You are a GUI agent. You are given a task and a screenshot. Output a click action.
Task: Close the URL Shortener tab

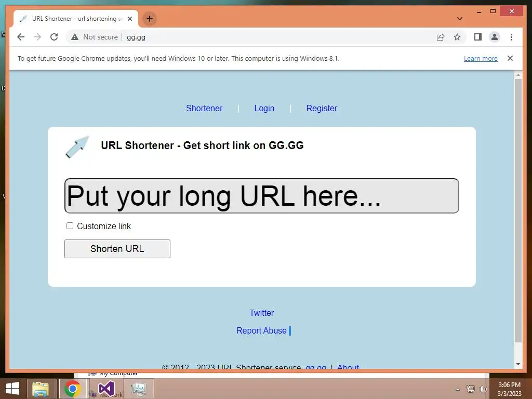pos(129,19)
